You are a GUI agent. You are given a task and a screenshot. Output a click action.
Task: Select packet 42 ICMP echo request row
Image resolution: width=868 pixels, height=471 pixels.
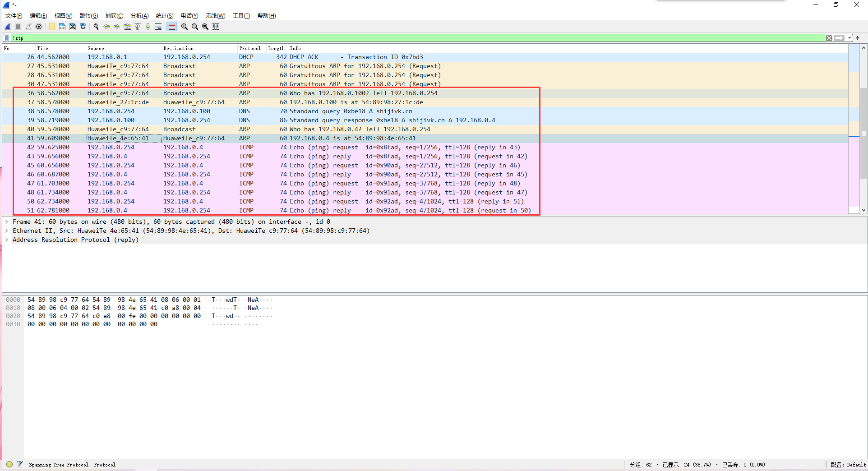425,147
